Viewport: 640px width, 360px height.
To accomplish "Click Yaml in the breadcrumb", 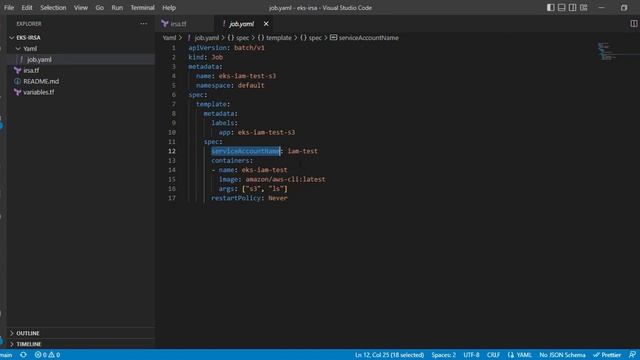I will [x=169, y=38].
